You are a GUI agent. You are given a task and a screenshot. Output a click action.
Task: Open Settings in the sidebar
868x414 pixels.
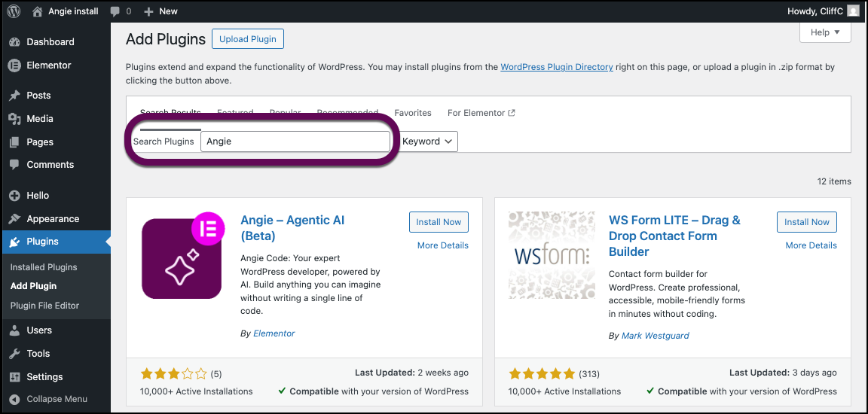pos(44,377)
